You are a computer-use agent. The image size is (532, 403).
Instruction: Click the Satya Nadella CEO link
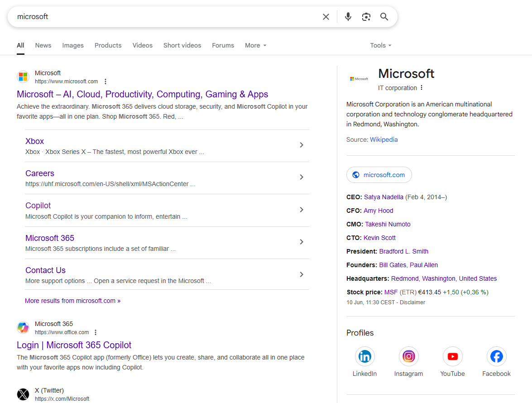pyautogui.click(x=384, y=197)
